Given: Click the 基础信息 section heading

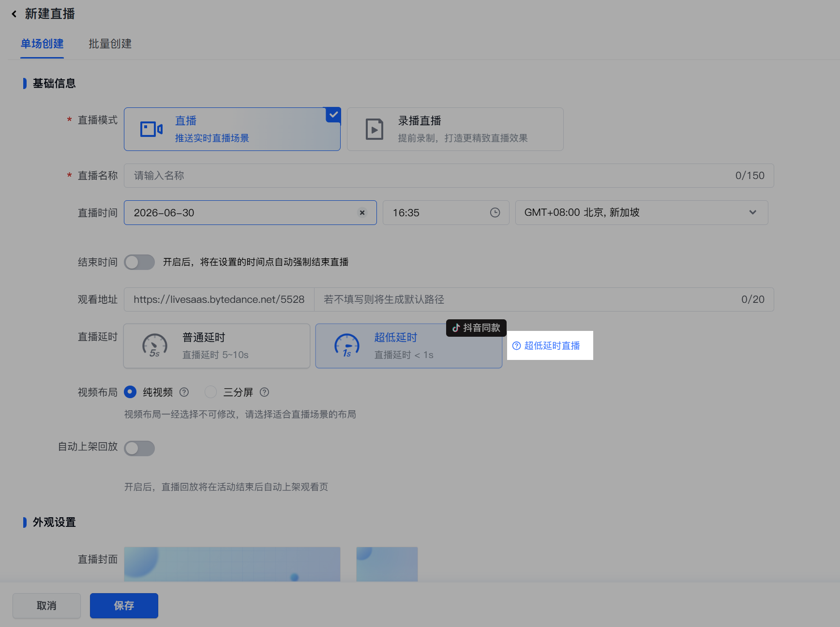Looking at the screenshot, I should click(x=54, y=84).
